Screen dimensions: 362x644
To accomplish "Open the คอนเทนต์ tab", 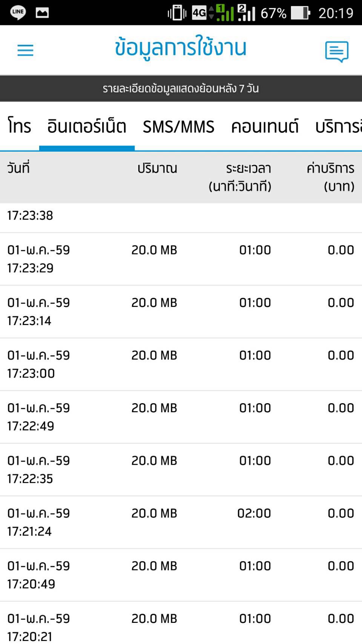I will click(265, 126).
